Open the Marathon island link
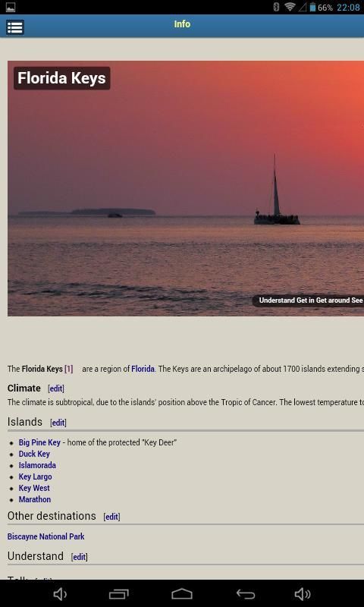The height and width of the screenshot is (607, 364). (35, 499)
